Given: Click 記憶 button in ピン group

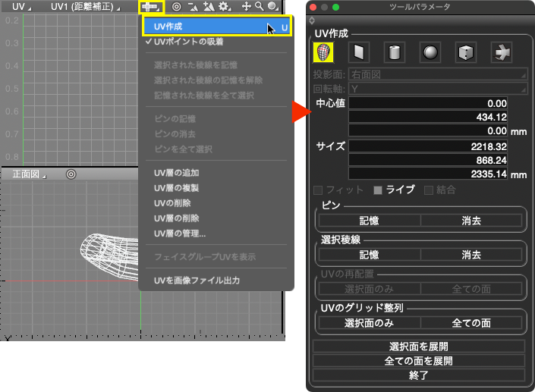Looking at the screenshot, I should pos(369,221).
